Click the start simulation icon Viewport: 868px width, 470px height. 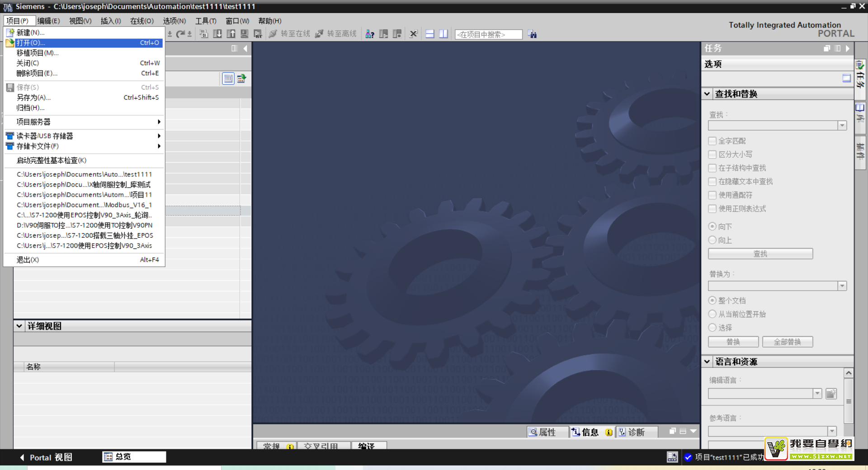pyautogui.click(x=245, y=34)
